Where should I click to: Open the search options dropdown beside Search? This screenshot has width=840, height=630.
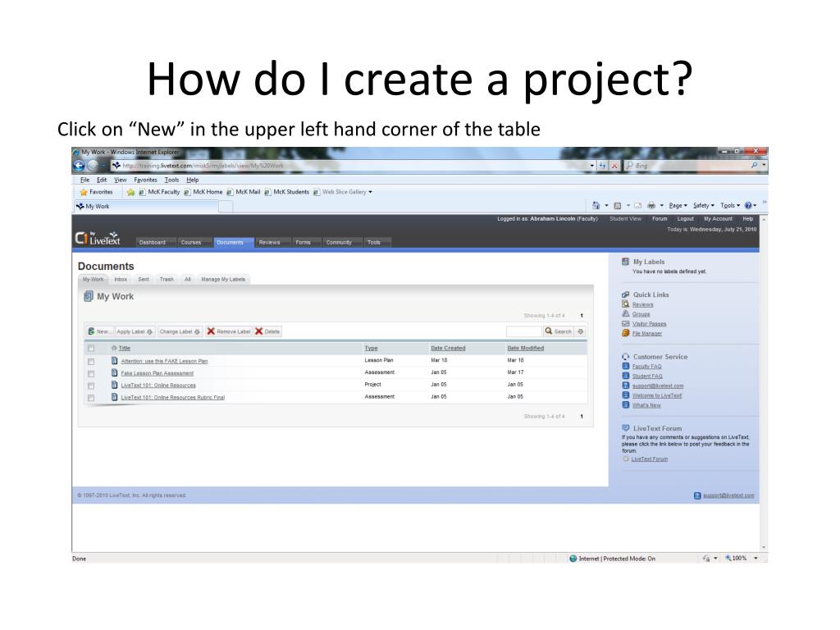pos(580,331)
